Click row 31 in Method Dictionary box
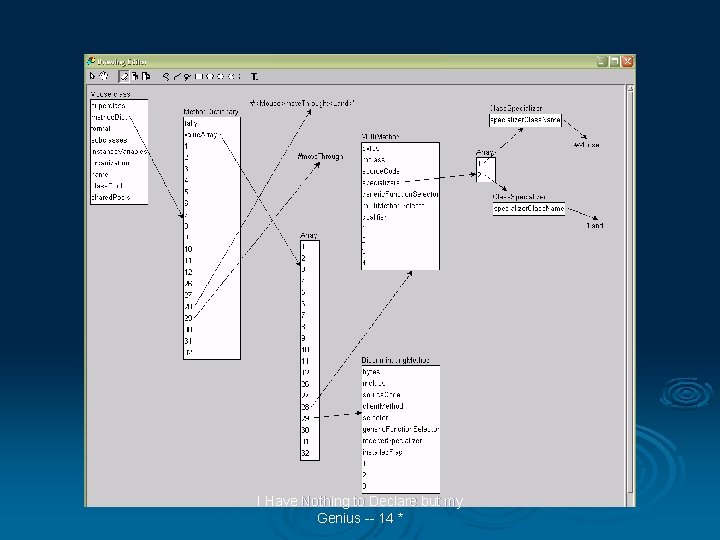 (212, 341)
